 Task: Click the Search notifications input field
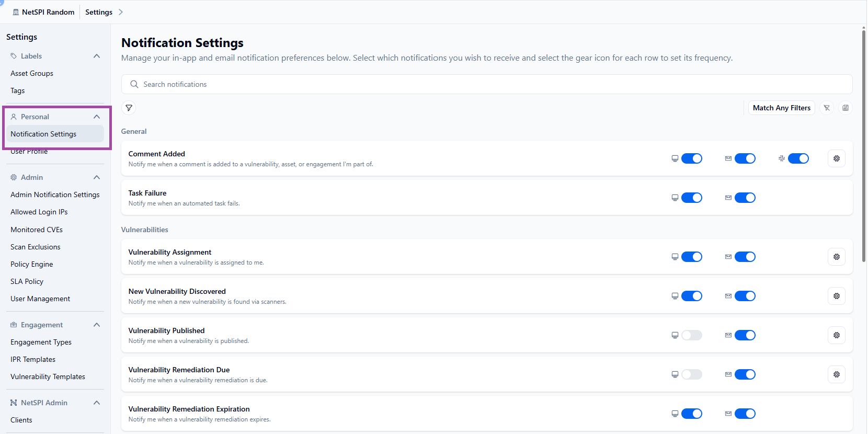coord(487,84)
